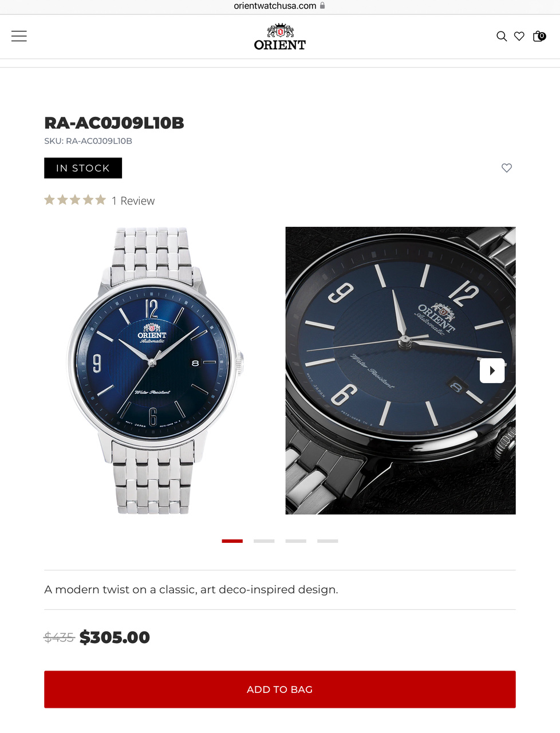Jump to second carousel slide indicator
This screenshot has width=560, height=733.
pyautogui.click(x=264, y=541)
